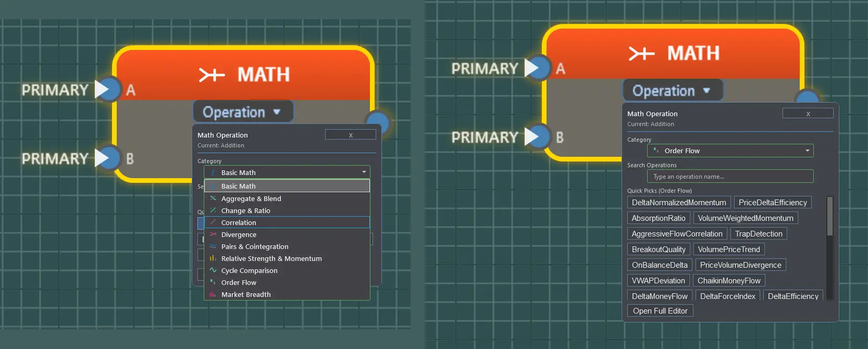Pick BreakoutQuality quick pick

659,250
